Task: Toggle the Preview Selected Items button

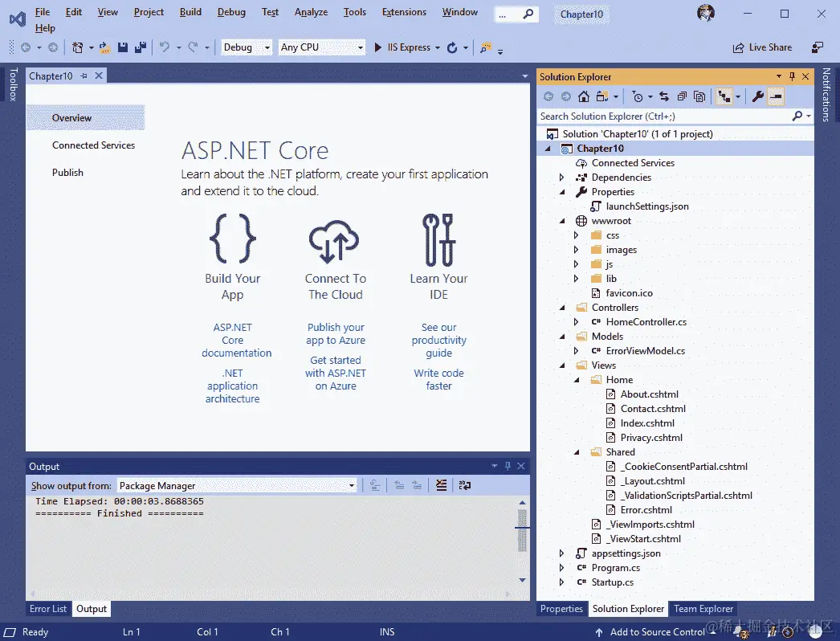Action: tap(776, 96)
